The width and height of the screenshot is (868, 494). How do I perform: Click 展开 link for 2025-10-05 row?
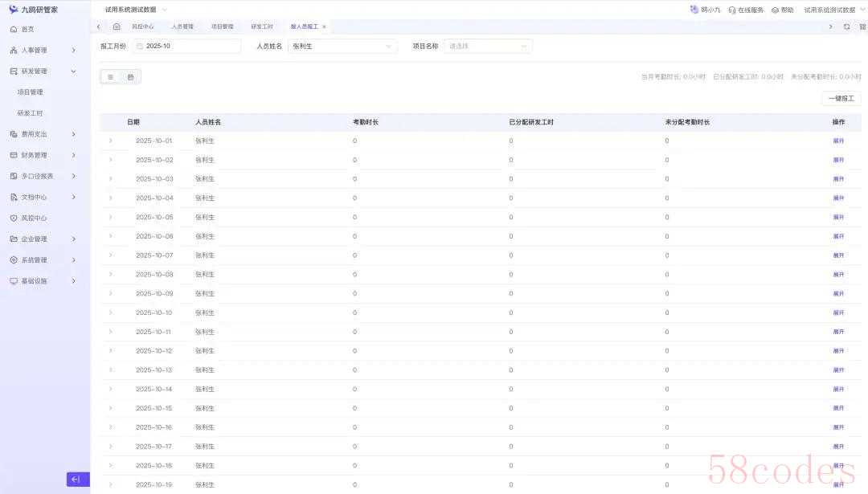pos(838,217)
